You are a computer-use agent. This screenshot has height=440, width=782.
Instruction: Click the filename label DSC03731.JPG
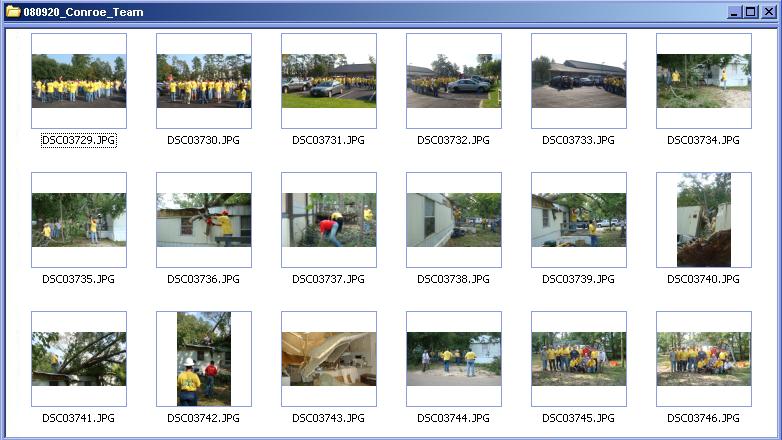(329, 140)
